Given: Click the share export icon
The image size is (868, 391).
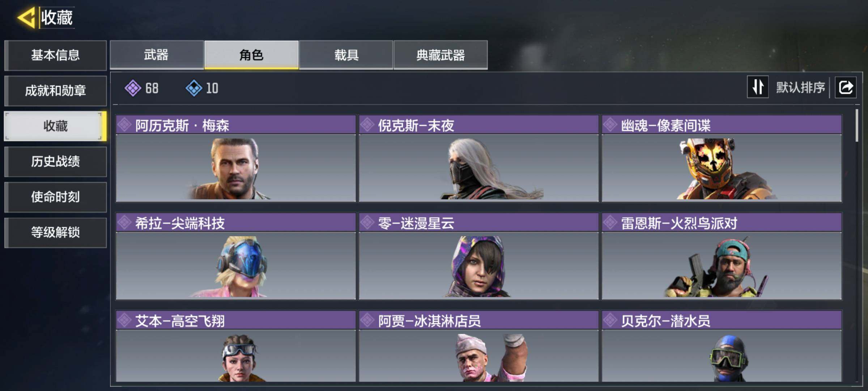Looking at the screenshot, I should point(846,87).
